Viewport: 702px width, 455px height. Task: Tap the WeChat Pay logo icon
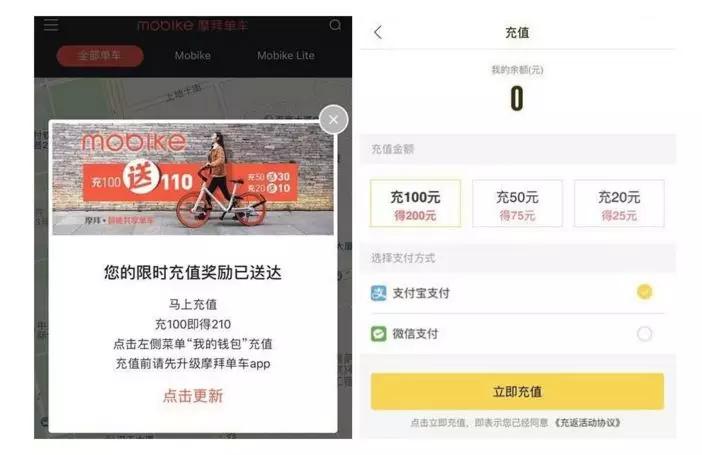tap(379, 334)
